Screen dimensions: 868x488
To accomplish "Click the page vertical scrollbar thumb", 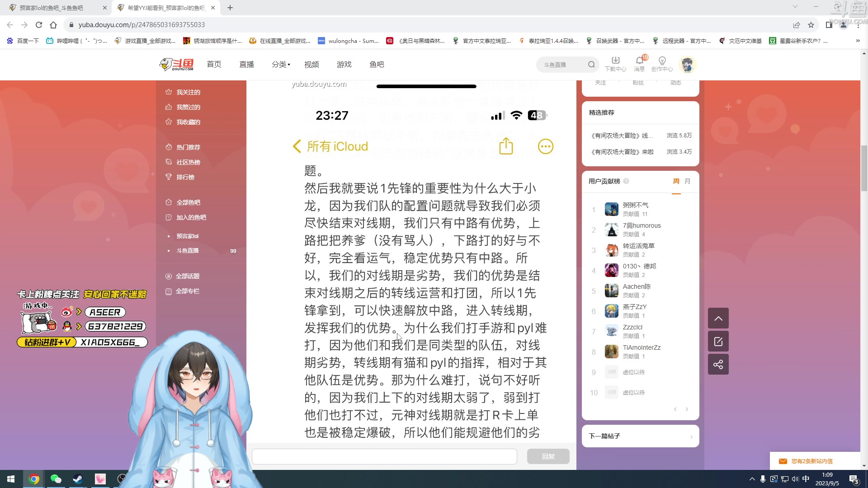I will (x=864, y=168).
